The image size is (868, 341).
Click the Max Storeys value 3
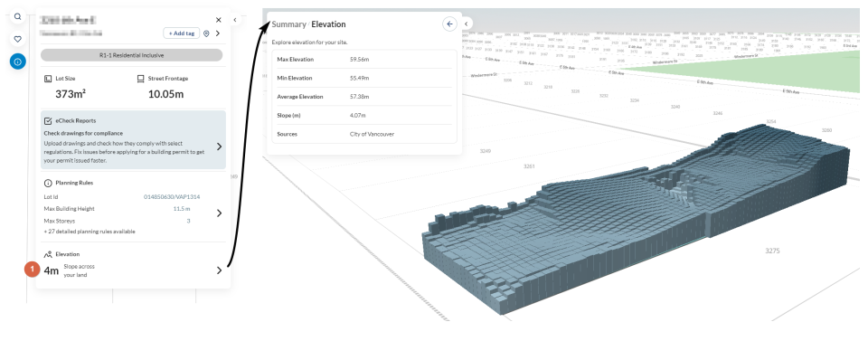point(188,221)
